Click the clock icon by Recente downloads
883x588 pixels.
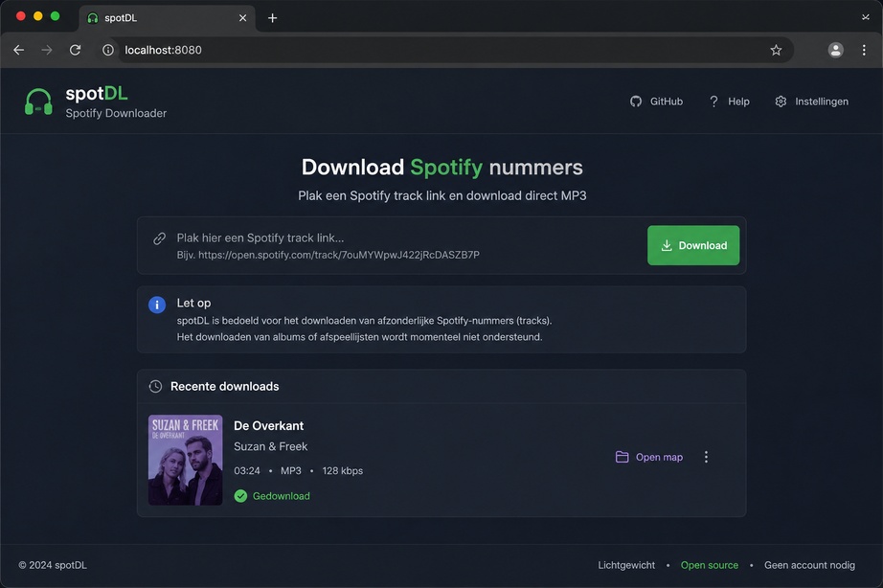pyautogui.click(x=155, y=386)
